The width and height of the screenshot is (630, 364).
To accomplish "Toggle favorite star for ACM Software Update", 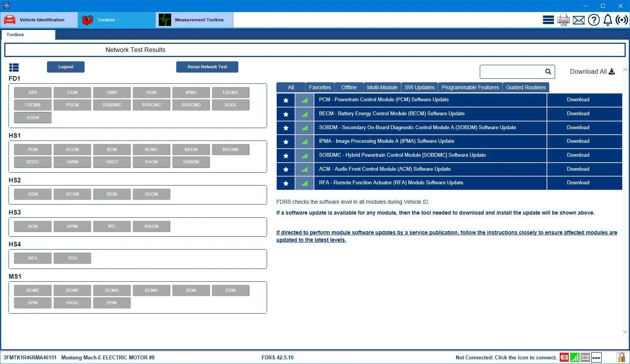I will click(x=286, y=169).
